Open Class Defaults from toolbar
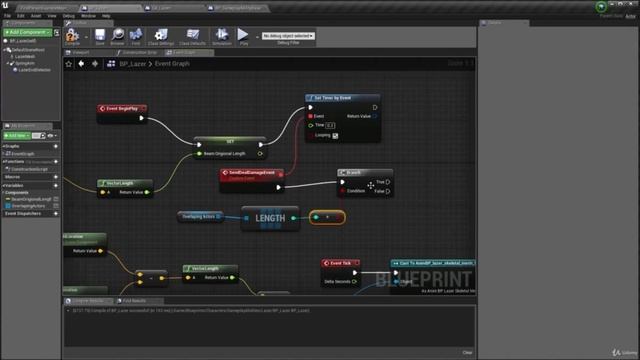The height and width of the screenshot is (360, 640). (x=193, y=36)
